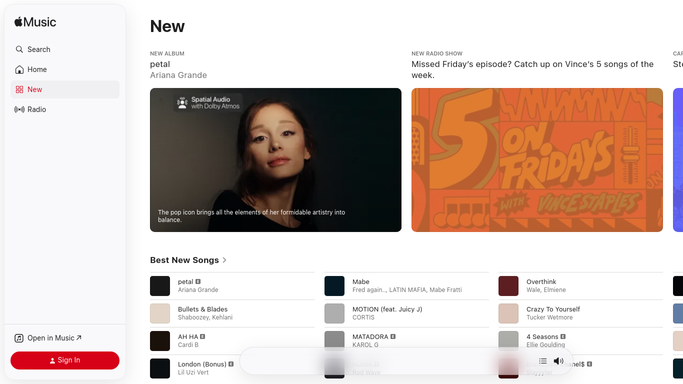Click the MOTION song artwork thumbnail
The image size is (683, 384).
click(x=334, y=313)
